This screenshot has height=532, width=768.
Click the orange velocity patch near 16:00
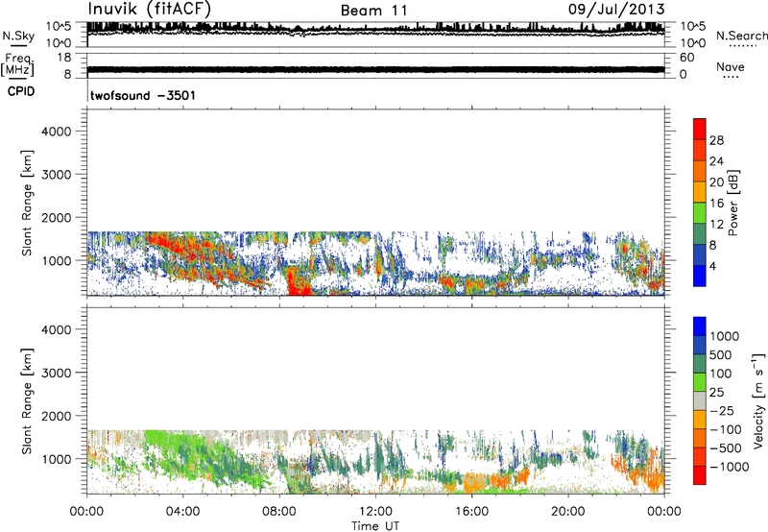click(473, 482)
